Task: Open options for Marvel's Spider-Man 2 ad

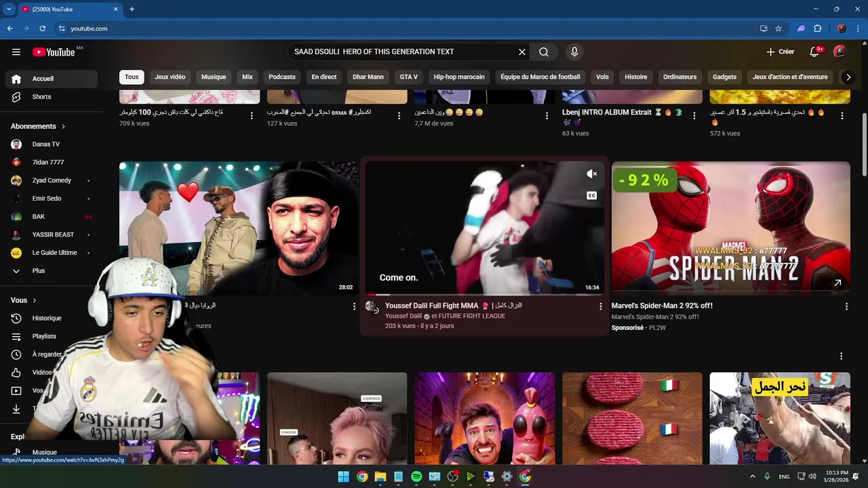Action: pyautogui.click(x=846, y=306)
